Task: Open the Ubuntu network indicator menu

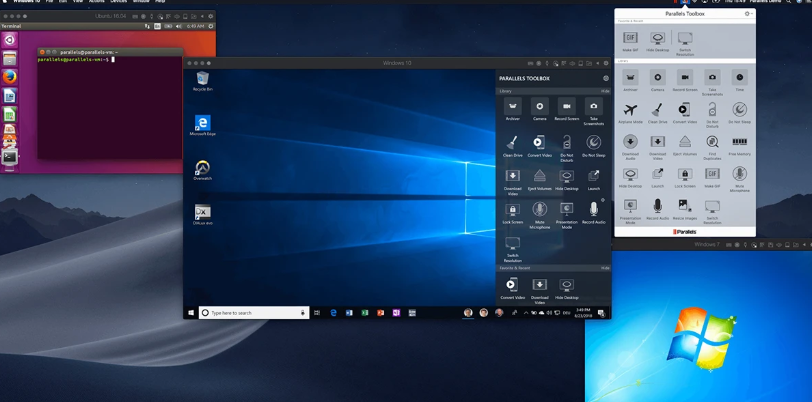Action: 148,26
